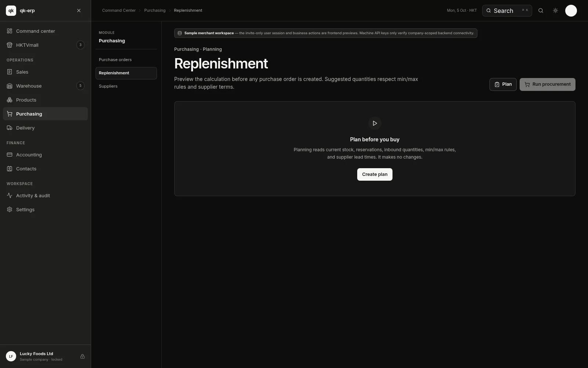Screen dimensions: 588x368
Task: Select the Replenishment module tab
Action: [x=126, y=73]
